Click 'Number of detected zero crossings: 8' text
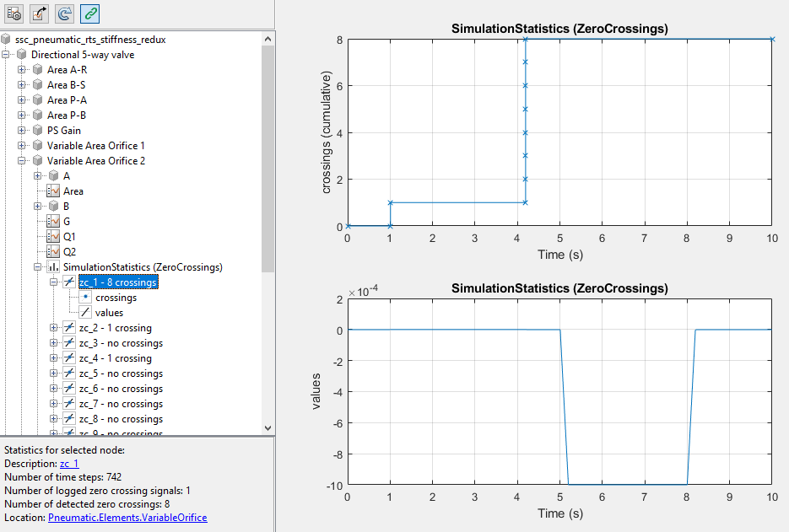The height and width of the screenshot is (532, 789). [87, 504]
